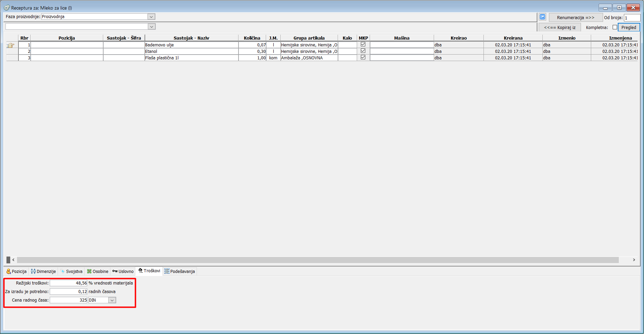
Task: Open the Osobine tab icon
Action: point(89,271)
